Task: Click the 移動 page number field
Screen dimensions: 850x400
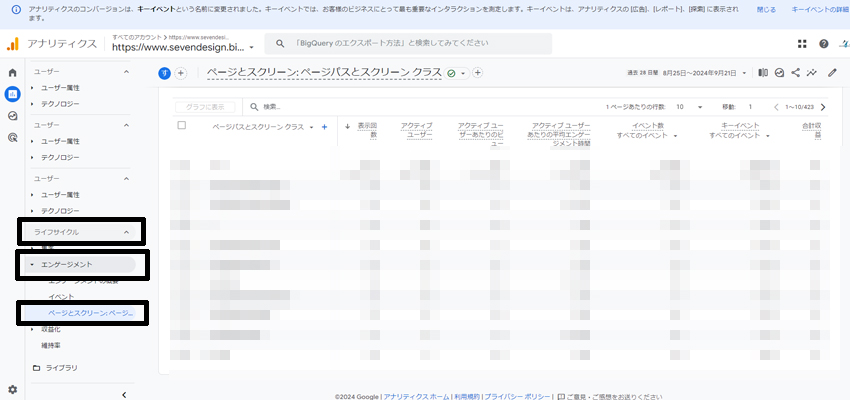Action: [x=750, y=107]
